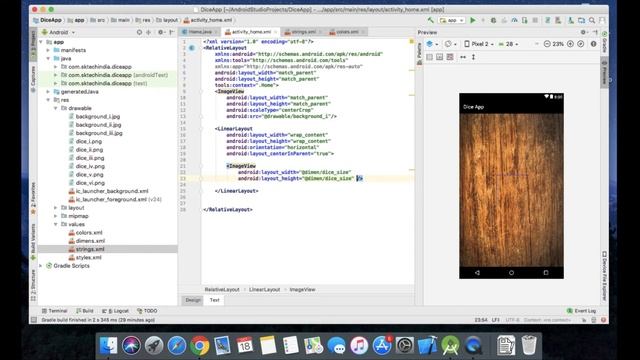Toggle the Favorites side tab

pyautogui.click(x=33, y=198)
